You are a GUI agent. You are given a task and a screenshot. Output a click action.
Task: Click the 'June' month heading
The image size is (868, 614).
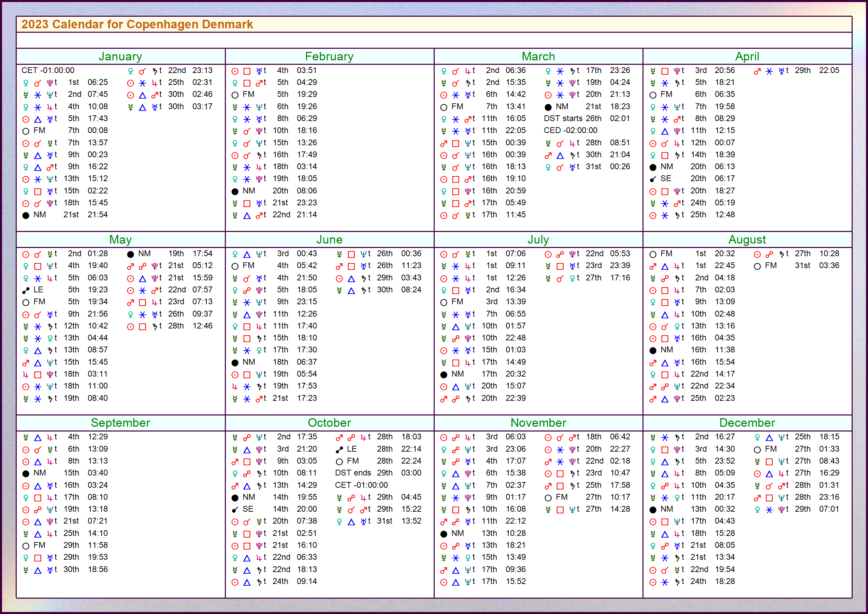click(330, 239)
